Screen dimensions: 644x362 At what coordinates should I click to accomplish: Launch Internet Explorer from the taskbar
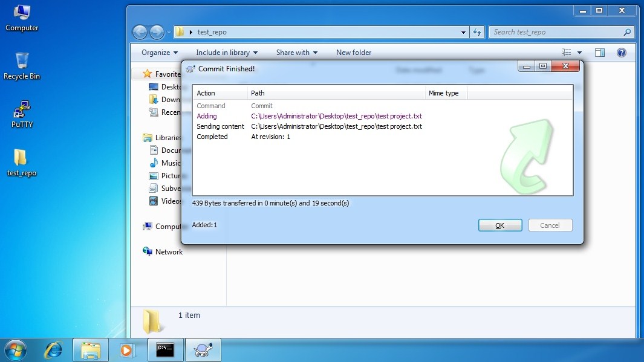tap(53, 349)
